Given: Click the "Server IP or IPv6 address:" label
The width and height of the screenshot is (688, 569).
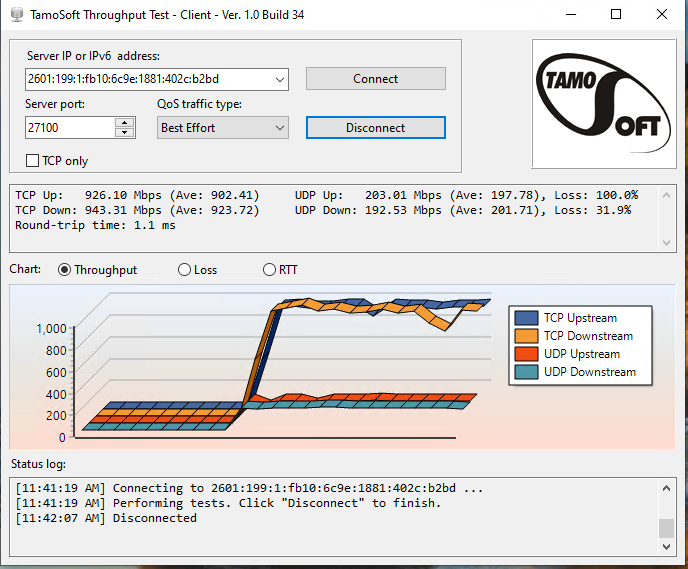Looking at the screenshot, I should [x=93, y=56].
